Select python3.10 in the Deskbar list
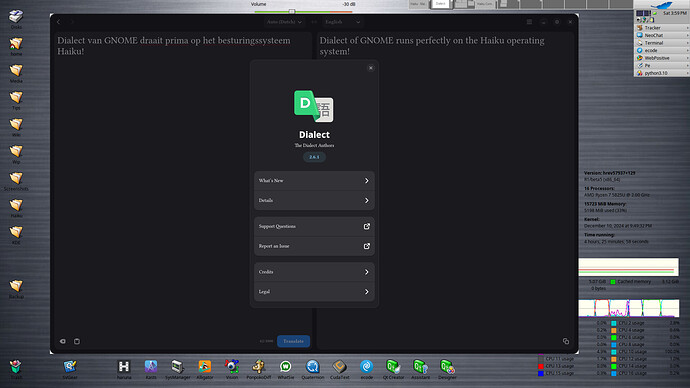The image size is (690, 388). click(x=661, y=73)
